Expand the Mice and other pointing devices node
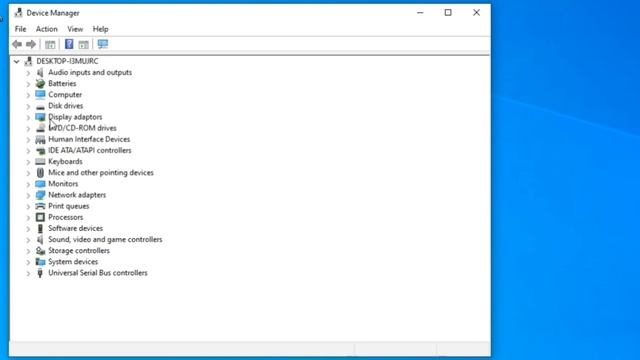Viewport: 640px width, 360px height. click(28, 173)
